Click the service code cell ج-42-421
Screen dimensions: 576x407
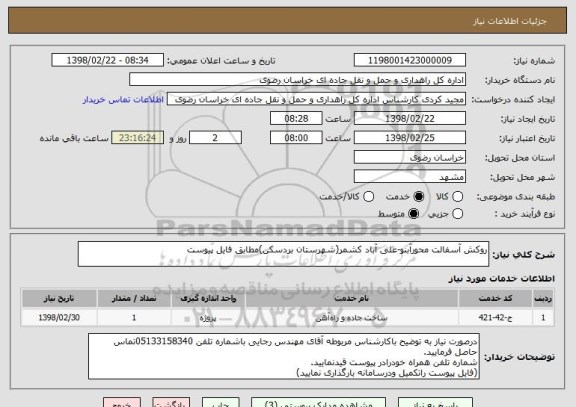[x=495, y=317]
